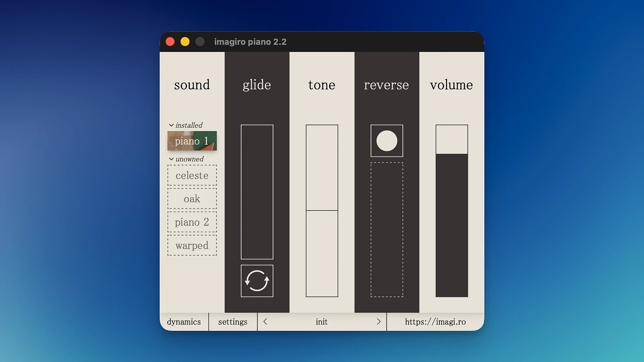
Task: Switch to the dynamics panel
Action: pos(184,321)
